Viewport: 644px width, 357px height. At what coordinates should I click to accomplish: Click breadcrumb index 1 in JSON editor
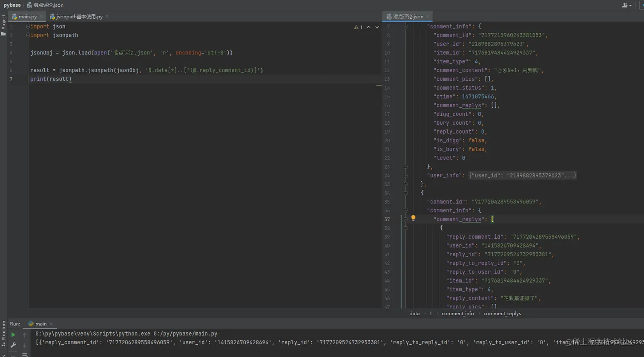[x=431, y=314]
